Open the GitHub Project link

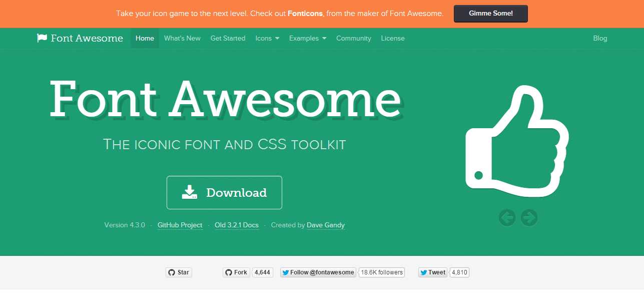[x=180, y=225]
